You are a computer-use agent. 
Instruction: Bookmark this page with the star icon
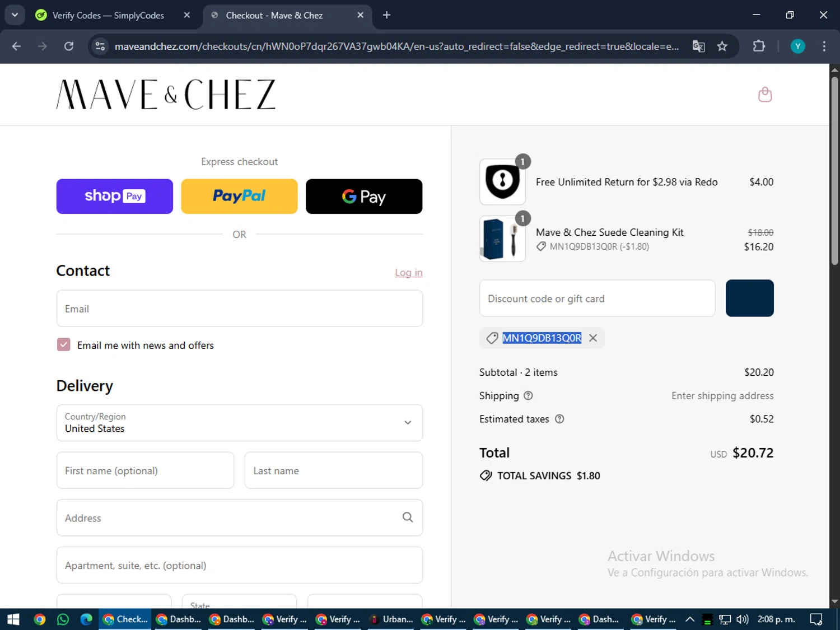click(x=722, y=46)
